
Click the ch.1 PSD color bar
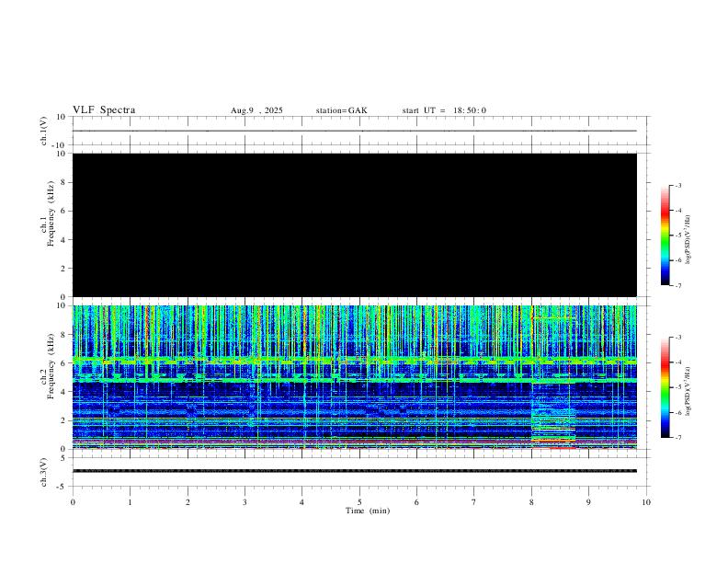pos(665,236)
